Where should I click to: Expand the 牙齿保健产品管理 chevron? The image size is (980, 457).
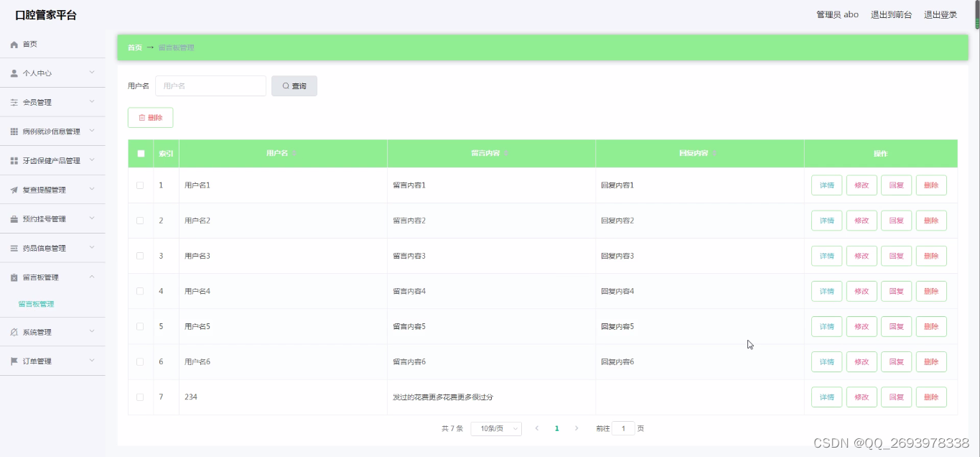pos(92,160)
